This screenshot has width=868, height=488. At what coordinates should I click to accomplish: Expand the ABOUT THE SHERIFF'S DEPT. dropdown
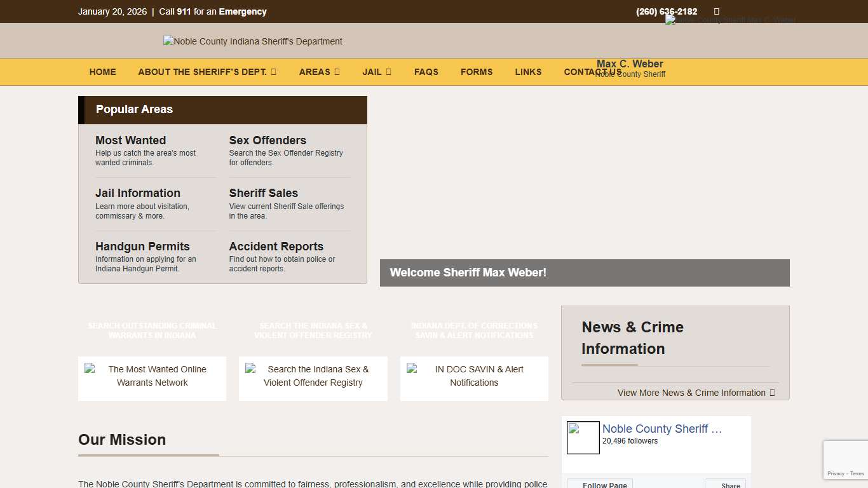pyautogui.click(x=207, y=72)
